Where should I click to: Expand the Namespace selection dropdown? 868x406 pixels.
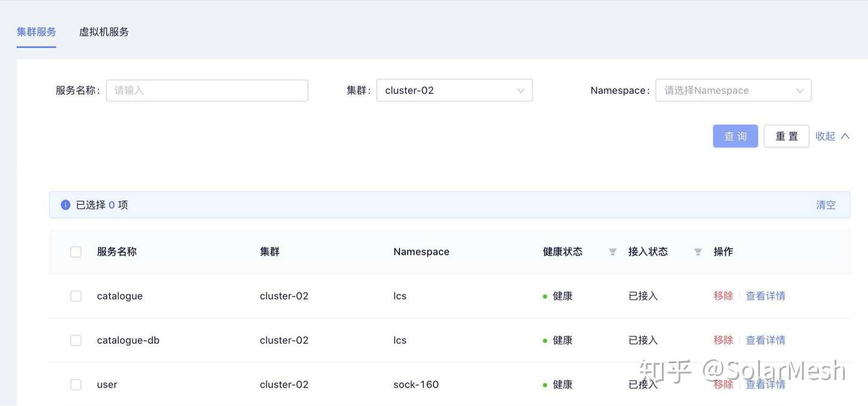click(733, 90)
